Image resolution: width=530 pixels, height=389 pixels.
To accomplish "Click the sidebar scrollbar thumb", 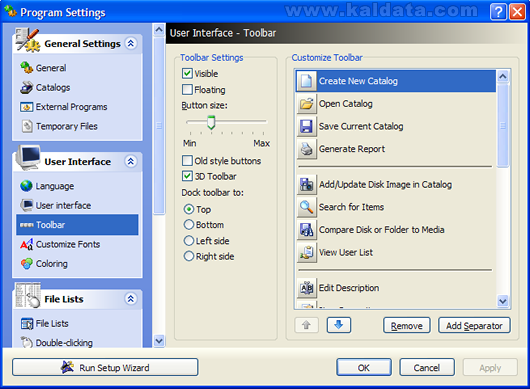I will pos(159,126).
